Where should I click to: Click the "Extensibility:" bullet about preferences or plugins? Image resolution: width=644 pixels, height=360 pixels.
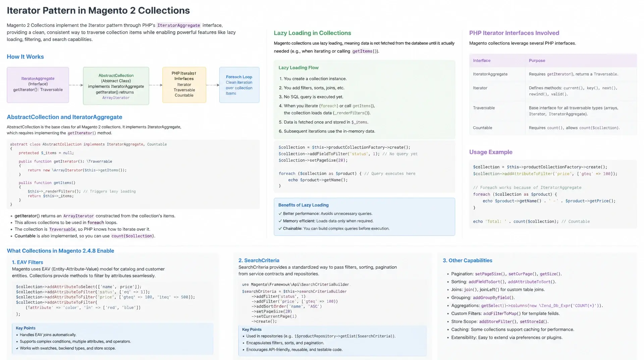(506, 337)
